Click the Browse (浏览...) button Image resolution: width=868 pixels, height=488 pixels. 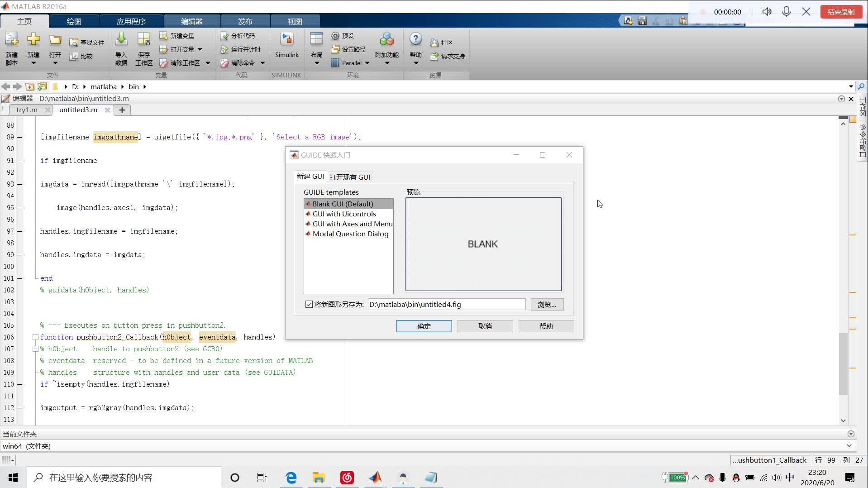pyautogui.click(x=547, y=304)
